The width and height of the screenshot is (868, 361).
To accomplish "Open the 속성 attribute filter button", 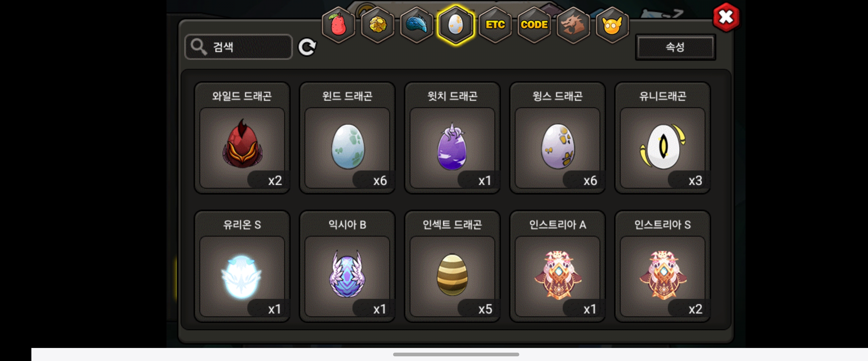I will coord(675,47).
